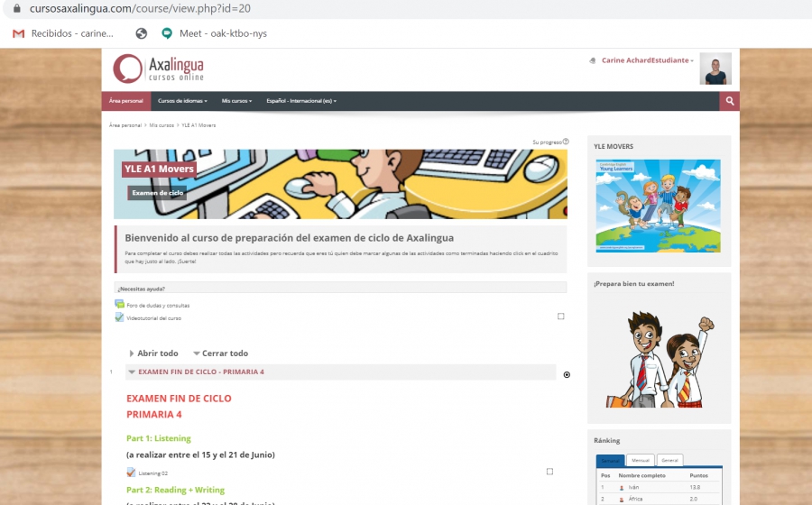Click the YLE MOVERS block title
Viewport: 812px width, 505px height.
[x=614, y=146]
